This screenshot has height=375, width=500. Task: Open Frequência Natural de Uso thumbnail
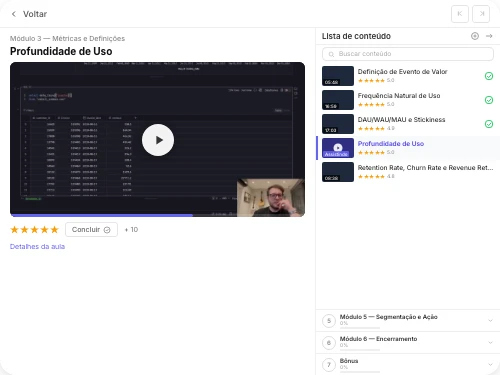click(338, 100)
